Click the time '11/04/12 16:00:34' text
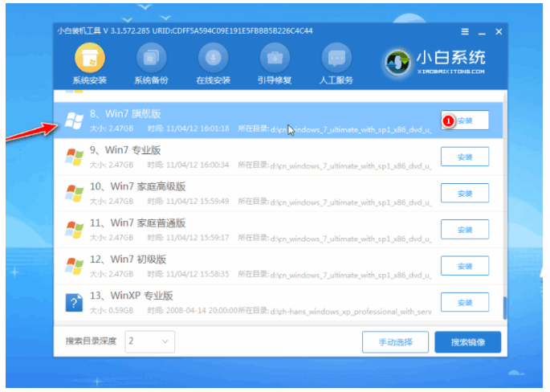Image resolution: width=550 pixels, height=392 pixels. (x=198, y=165)
